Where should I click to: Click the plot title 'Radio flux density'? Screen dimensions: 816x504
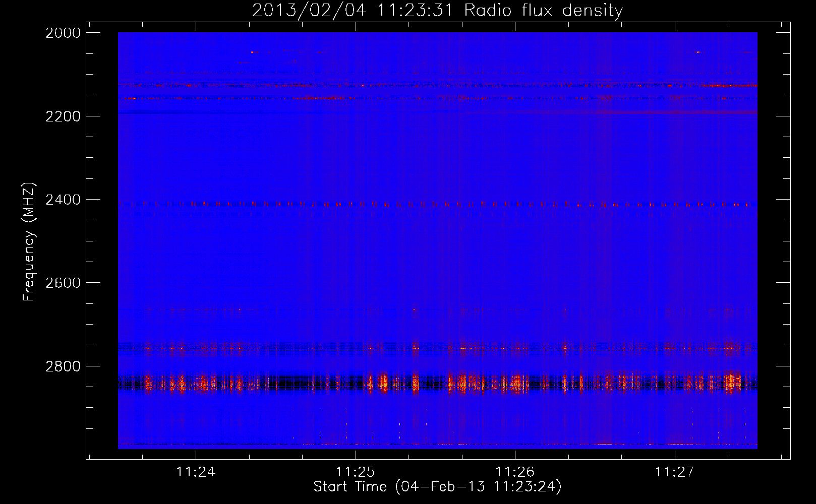(x=543, y=11)
